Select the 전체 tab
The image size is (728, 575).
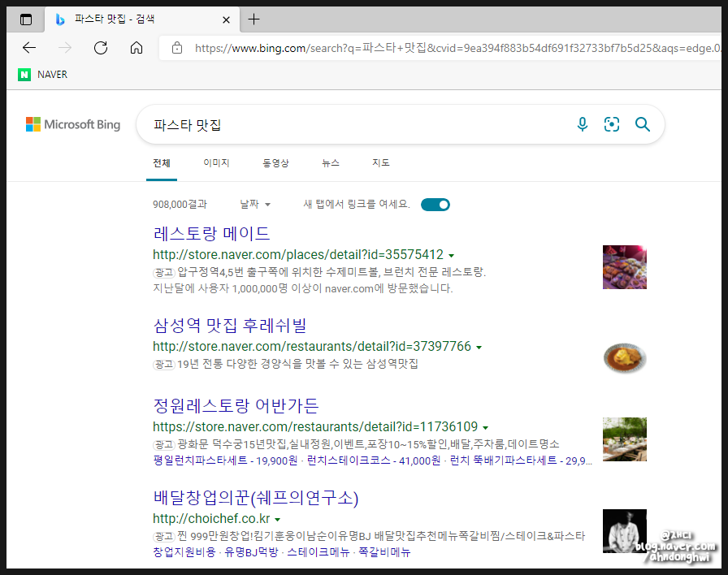162,163
